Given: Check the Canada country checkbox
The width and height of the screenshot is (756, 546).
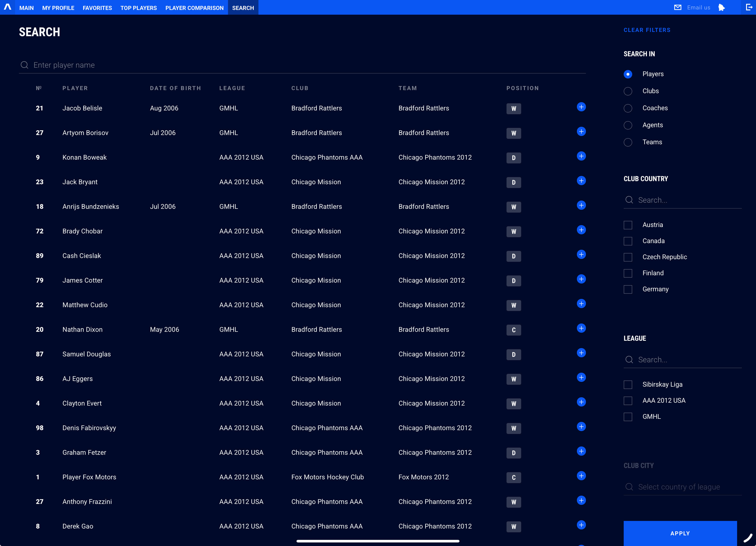Looking at the screenshot, I should 628,241.
